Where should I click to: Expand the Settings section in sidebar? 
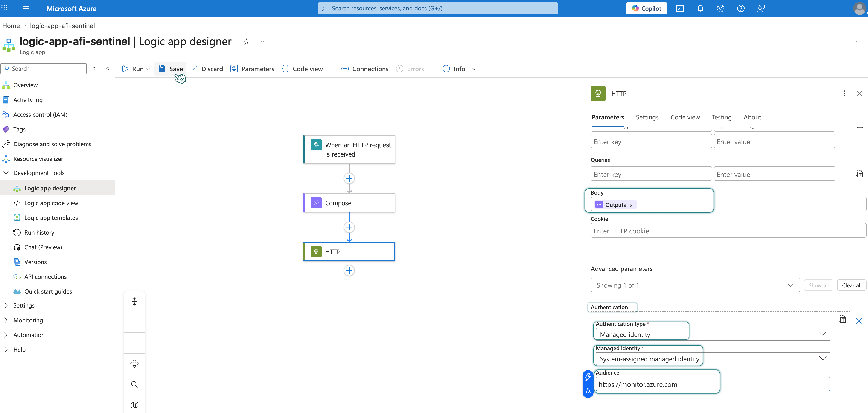tap(6, 305)
